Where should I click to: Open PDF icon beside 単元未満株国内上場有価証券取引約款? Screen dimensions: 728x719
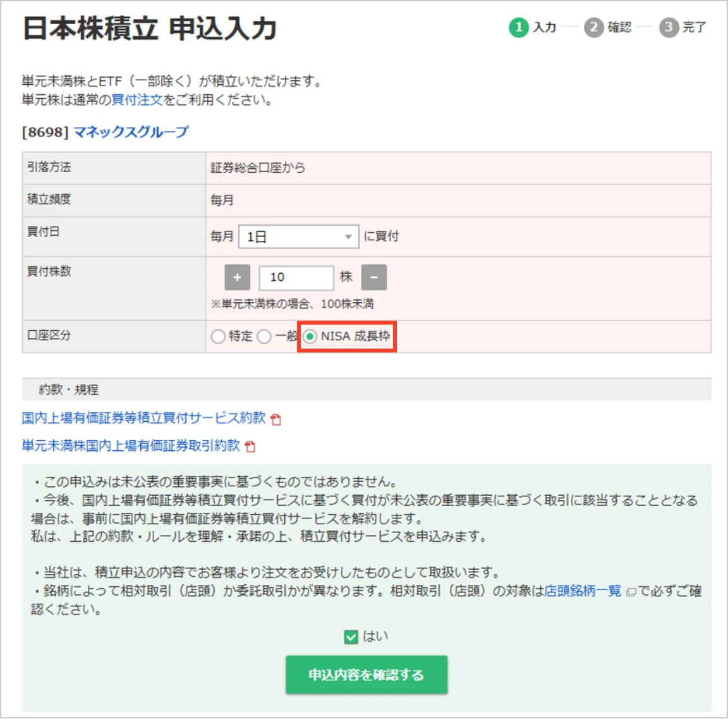250,447
